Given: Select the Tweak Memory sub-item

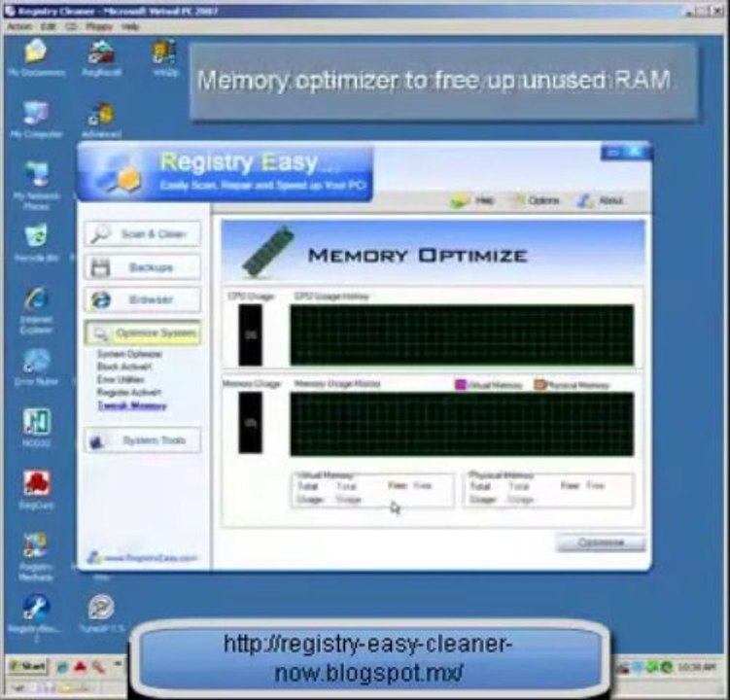Looking at the screenshot, I should coord(132,405).
